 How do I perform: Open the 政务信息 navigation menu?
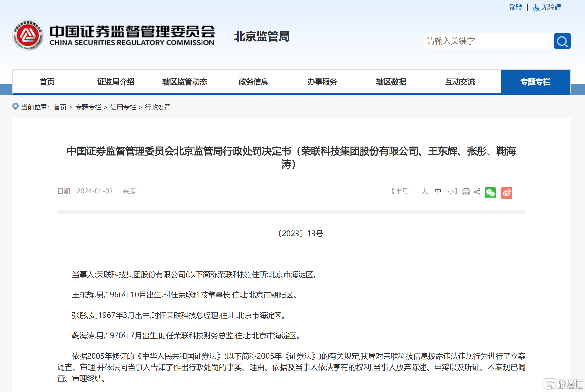point(253,82)
